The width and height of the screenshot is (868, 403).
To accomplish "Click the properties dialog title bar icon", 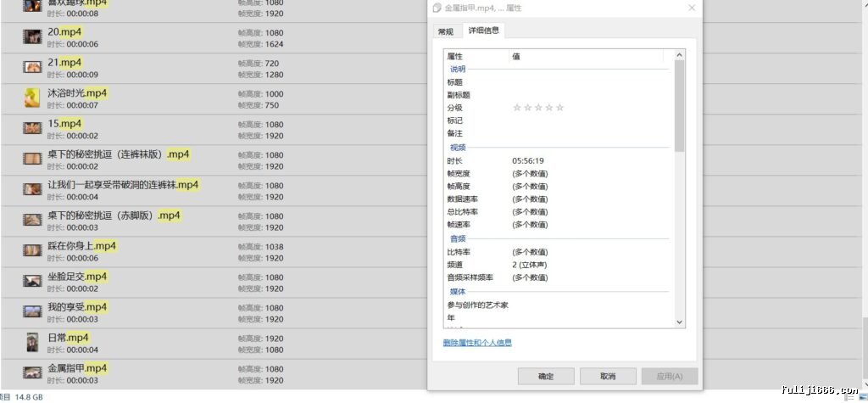I will [437, 8].
